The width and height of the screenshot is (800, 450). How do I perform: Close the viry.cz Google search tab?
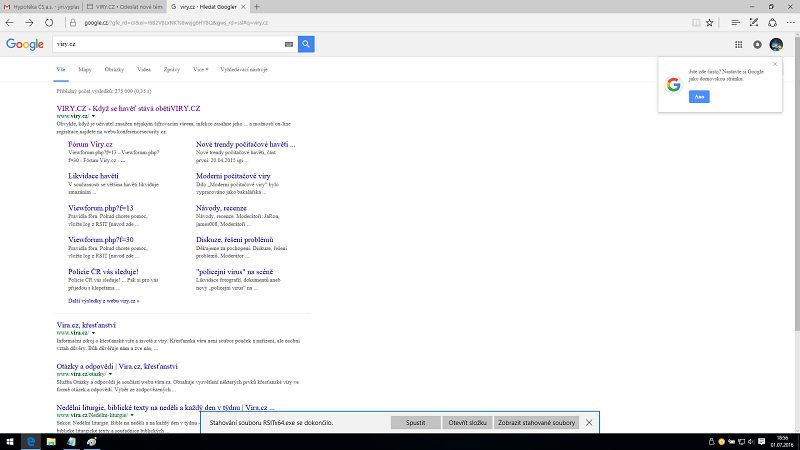pos(243,7)
